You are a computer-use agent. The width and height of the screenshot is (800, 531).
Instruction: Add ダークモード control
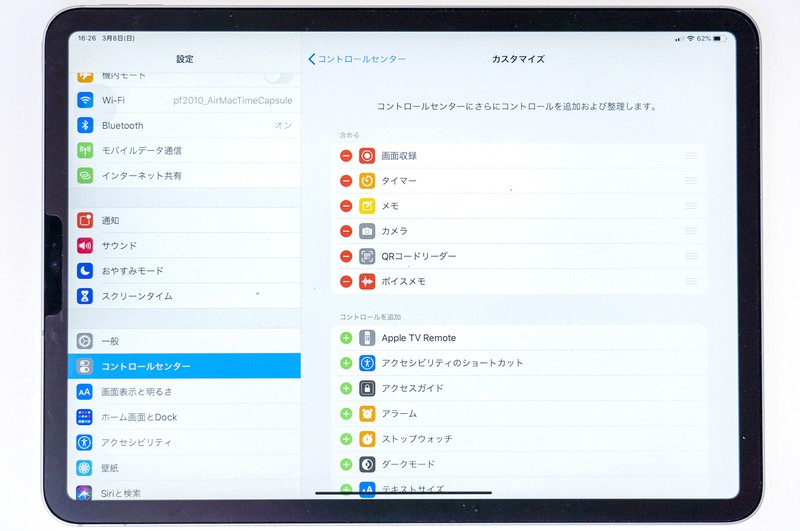point(346,464)
